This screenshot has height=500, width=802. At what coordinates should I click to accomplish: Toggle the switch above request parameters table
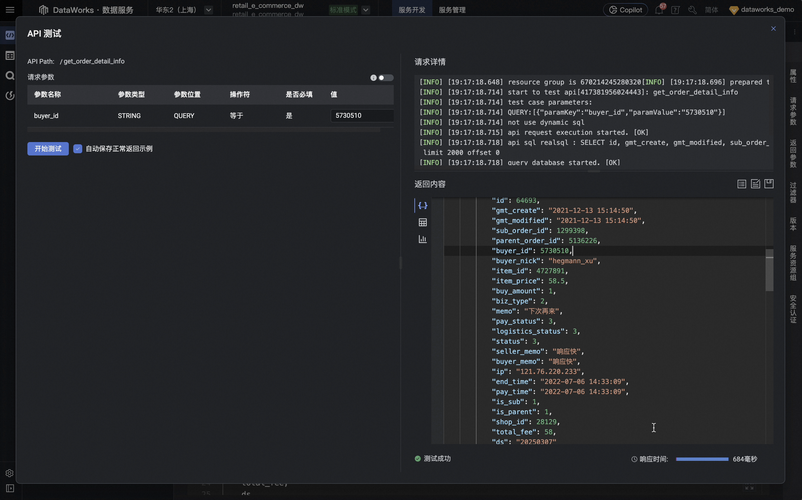(384, 77)
